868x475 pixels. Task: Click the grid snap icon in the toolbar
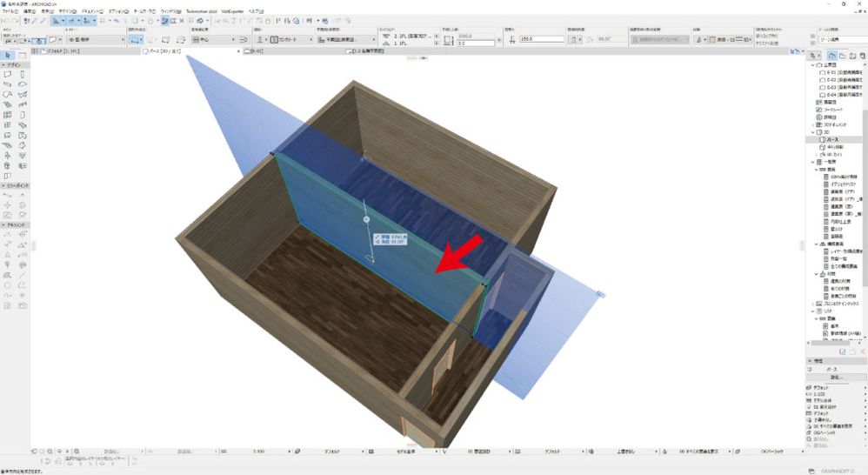(103, 21)
